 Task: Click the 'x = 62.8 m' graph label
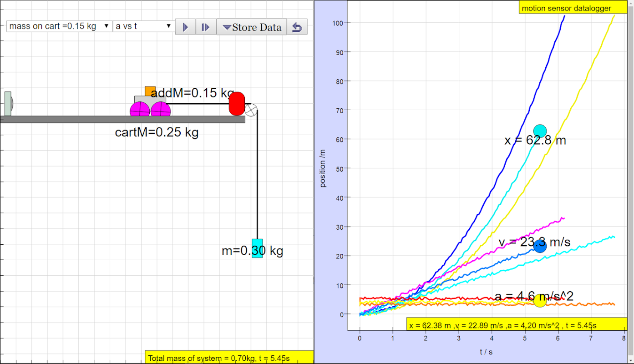[535, 140]
